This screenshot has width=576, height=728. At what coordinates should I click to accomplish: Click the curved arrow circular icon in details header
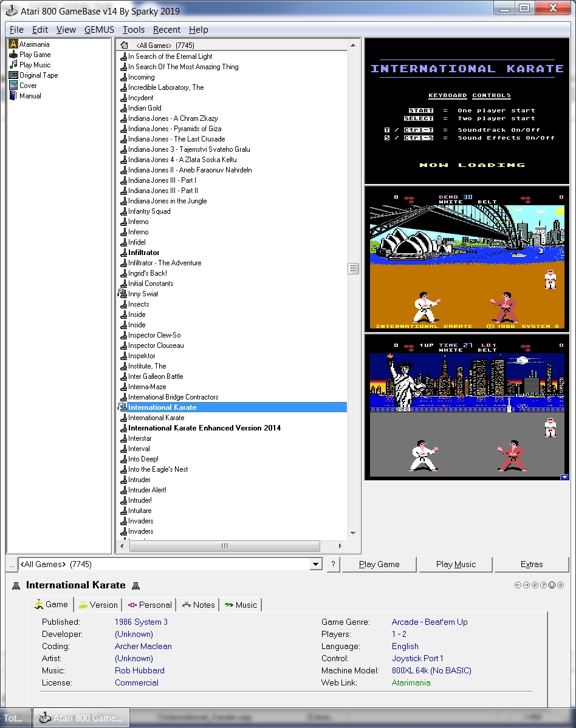(x=543, y=585)
